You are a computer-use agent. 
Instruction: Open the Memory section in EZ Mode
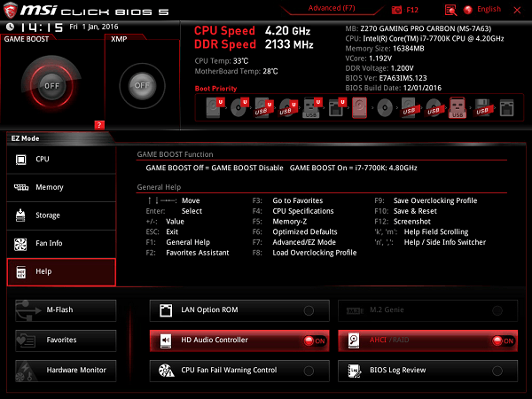click(x=61, y=188)
